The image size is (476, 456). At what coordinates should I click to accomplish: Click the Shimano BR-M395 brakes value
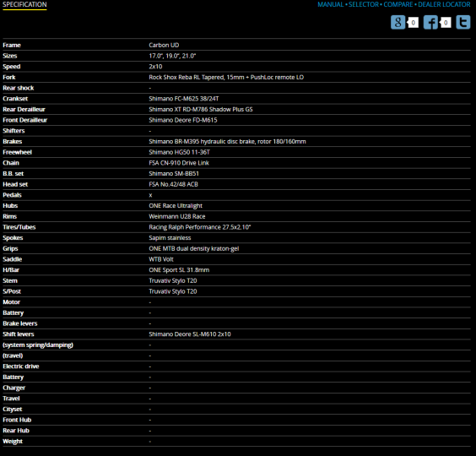(227, 141)
